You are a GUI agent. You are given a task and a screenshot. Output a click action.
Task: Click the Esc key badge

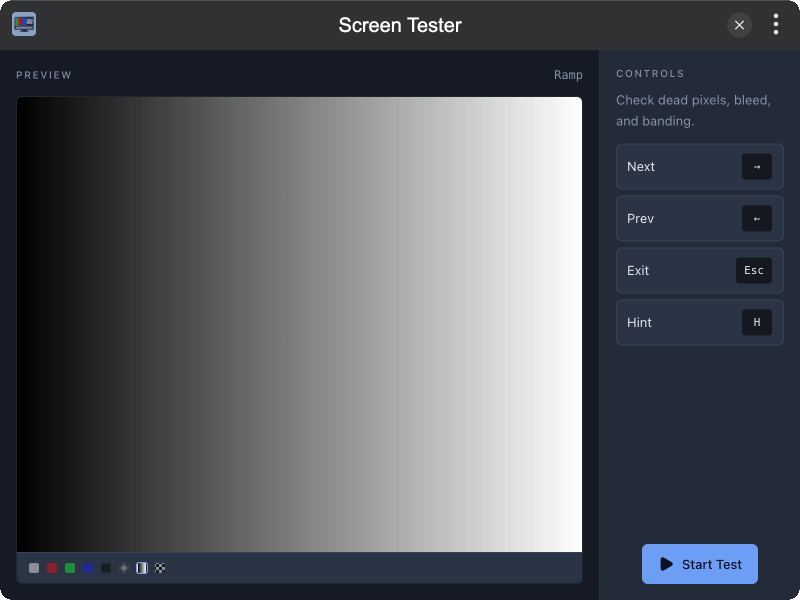tap(754, 270)
